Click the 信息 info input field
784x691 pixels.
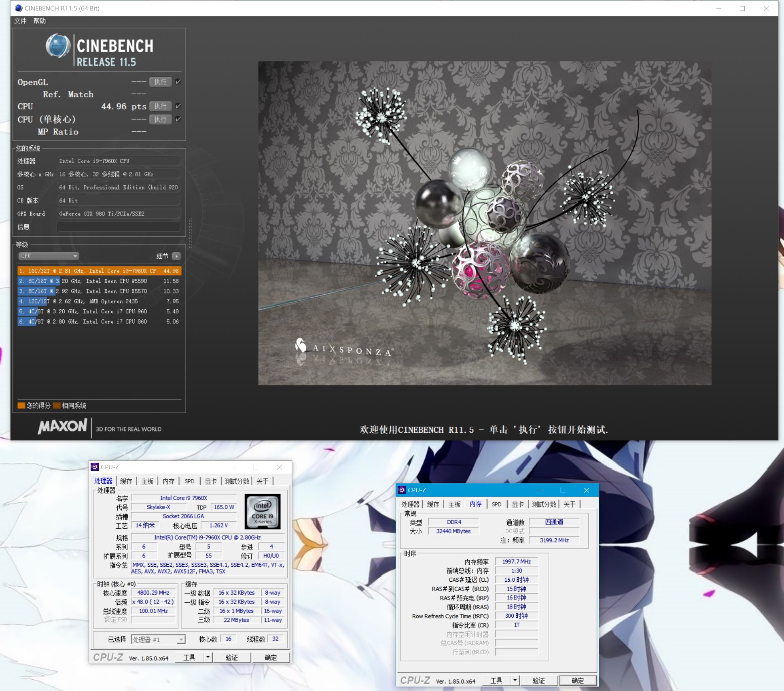pos(119,227)
